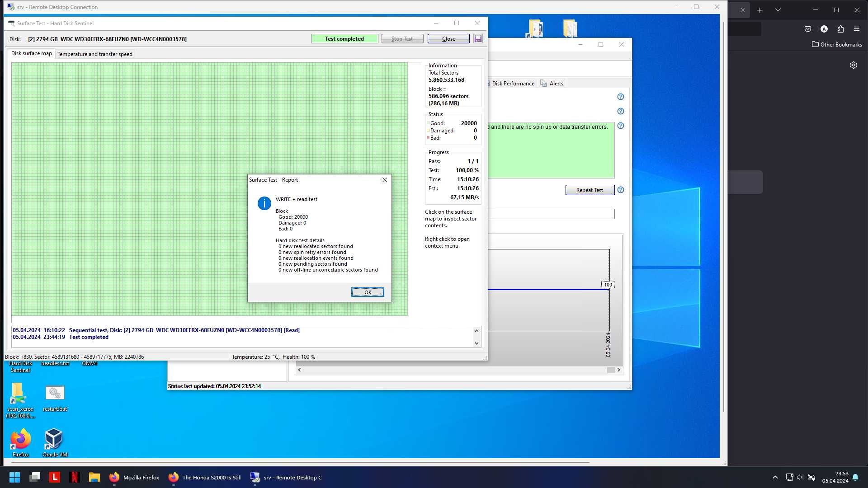Close the current Firefox tab
The image size is (868, 488).
click(x=742, y=10)
